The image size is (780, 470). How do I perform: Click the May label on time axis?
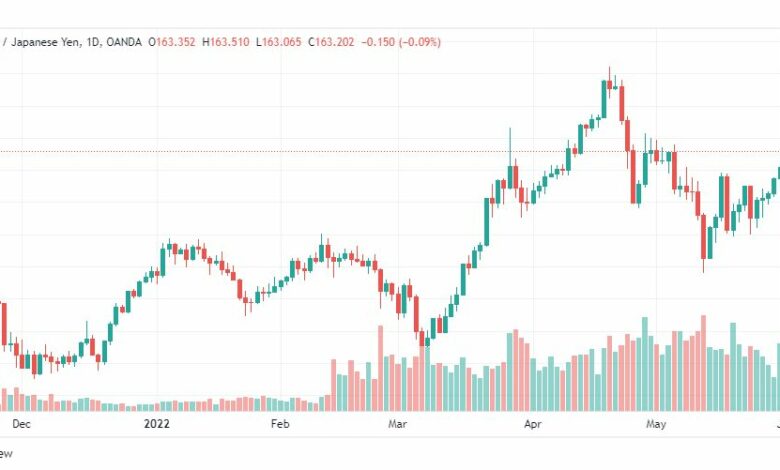coord(656,424)
